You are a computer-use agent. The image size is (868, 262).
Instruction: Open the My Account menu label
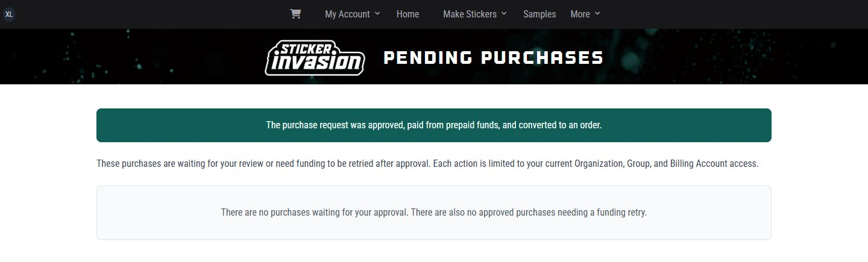pos(347,14)
